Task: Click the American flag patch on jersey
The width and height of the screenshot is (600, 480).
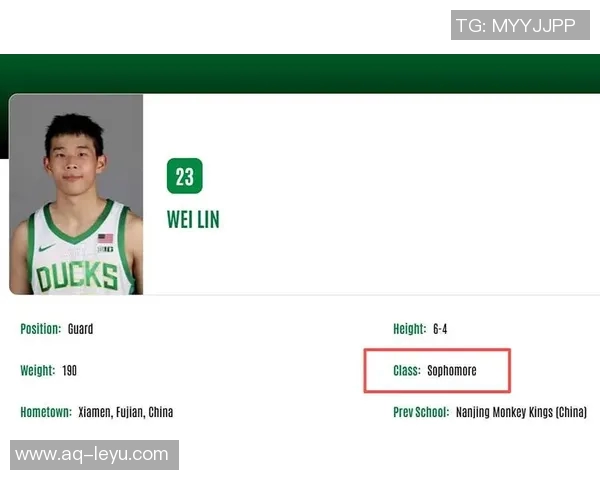Action: (x=105, y=238)
